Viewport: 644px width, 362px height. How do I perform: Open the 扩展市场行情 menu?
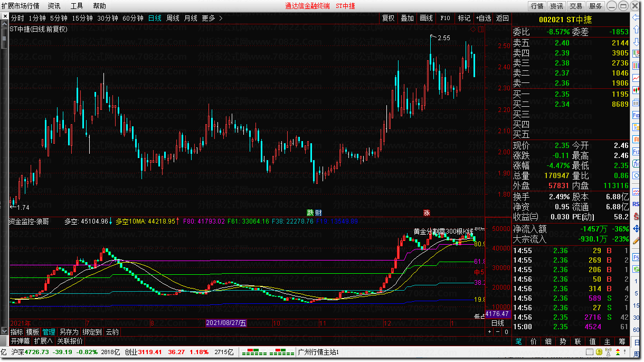(x=20, y=6)
